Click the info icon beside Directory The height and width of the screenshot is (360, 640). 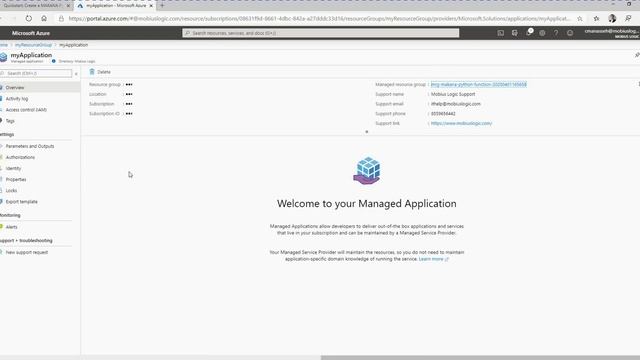click(53, 61)
